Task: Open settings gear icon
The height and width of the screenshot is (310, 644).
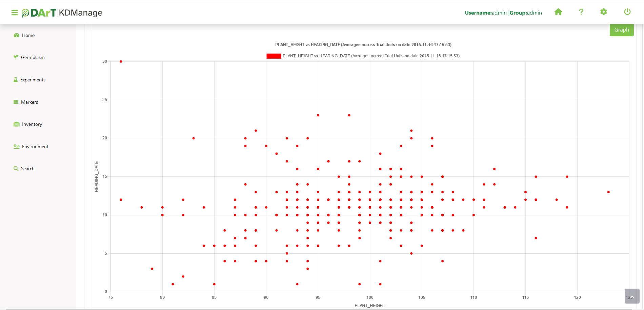Action: [x=604, y=12]
